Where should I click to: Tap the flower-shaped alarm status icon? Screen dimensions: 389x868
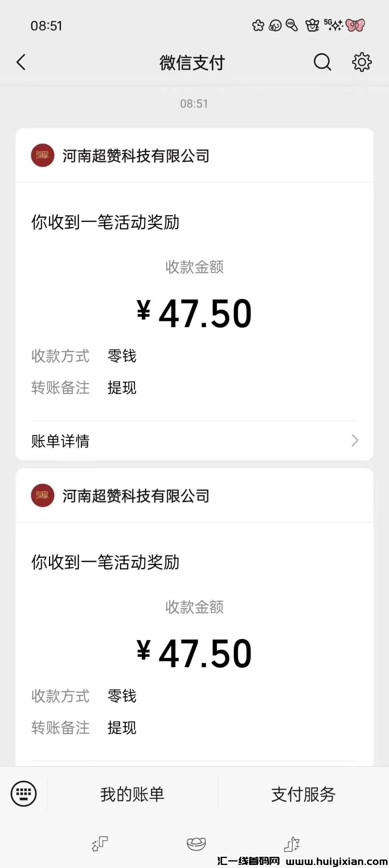click(258, 25)
